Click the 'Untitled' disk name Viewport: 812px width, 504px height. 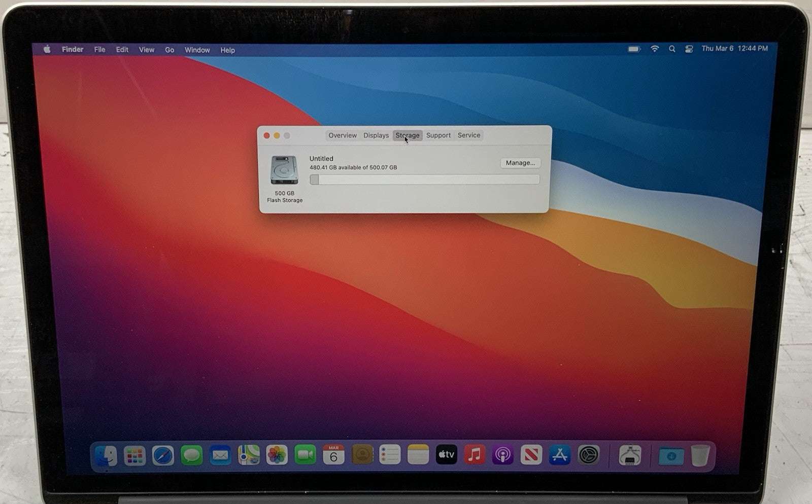(321, 159)
